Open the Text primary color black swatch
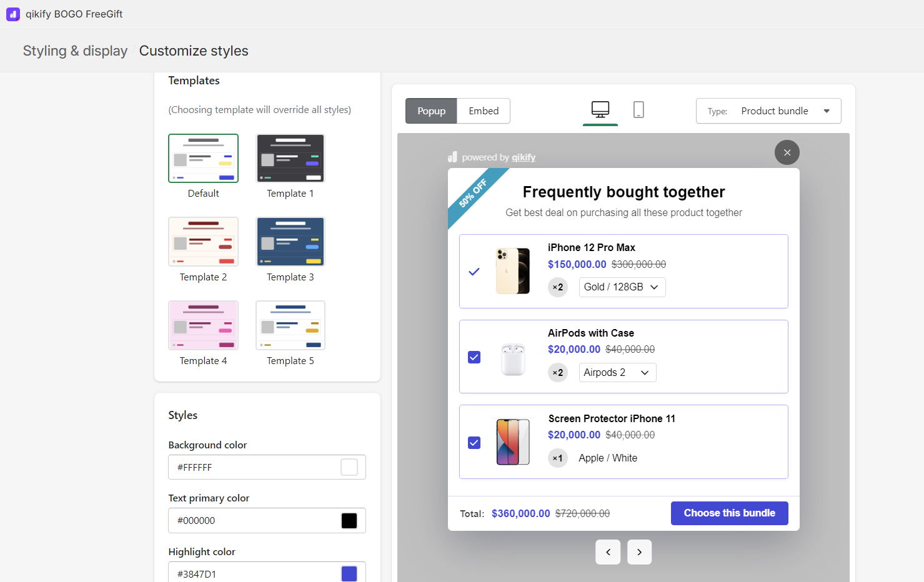Screen dimensions: 924x582 [x=349, y=521]
